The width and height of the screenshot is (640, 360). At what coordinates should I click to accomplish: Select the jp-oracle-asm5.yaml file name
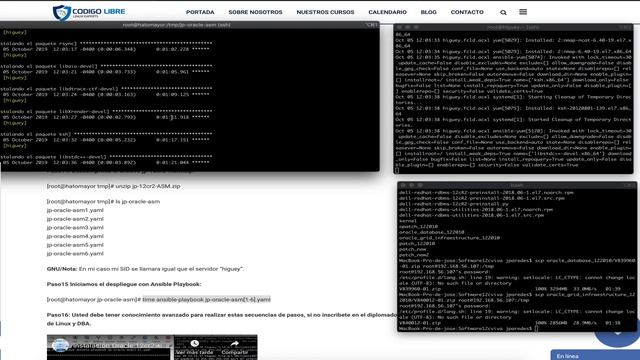point(75,245)
